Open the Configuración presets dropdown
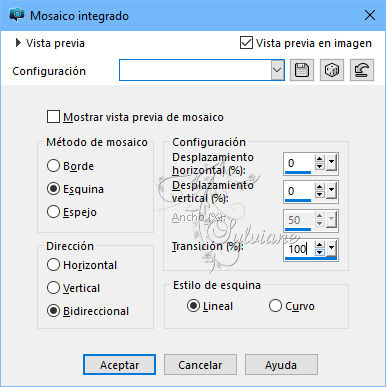This screenshot has width=386, height=387. [277, 70]
